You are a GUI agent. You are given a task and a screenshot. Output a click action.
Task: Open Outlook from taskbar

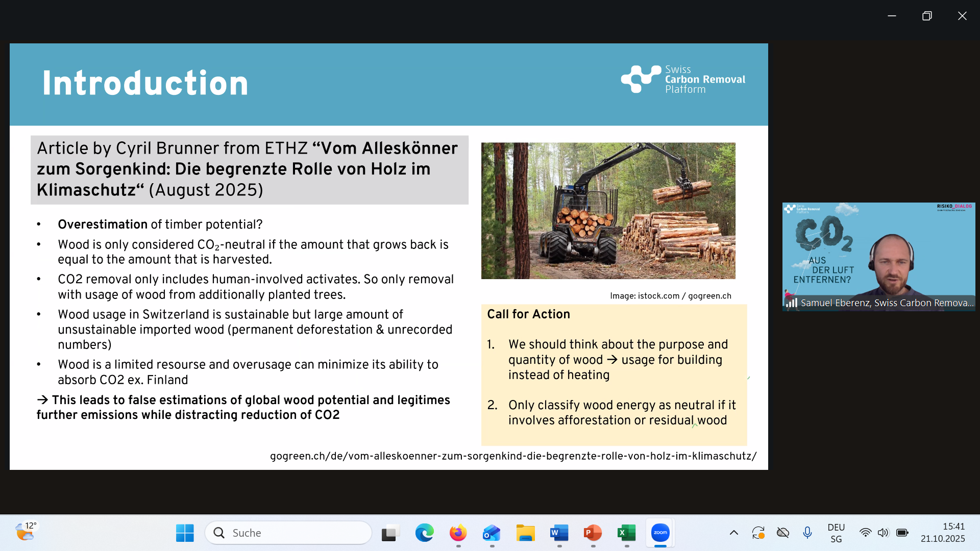492,533
